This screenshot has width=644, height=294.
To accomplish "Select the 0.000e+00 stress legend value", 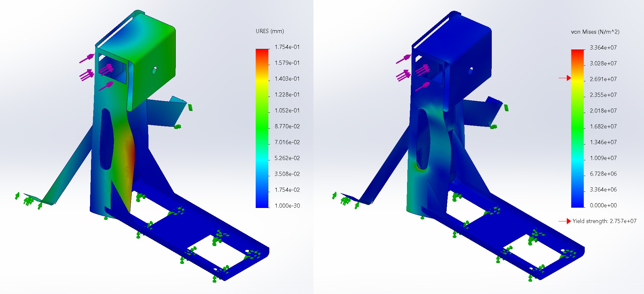I will pos(603,205).
